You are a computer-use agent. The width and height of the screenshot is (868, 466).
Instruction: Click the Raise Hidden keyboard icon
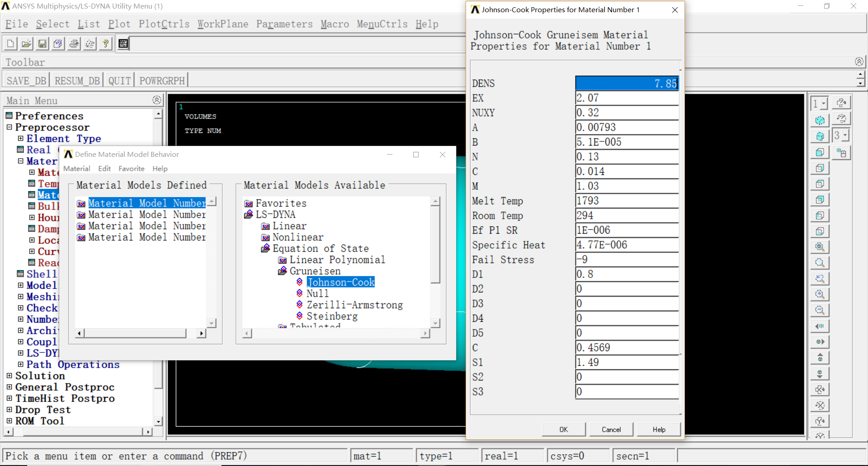123,43
